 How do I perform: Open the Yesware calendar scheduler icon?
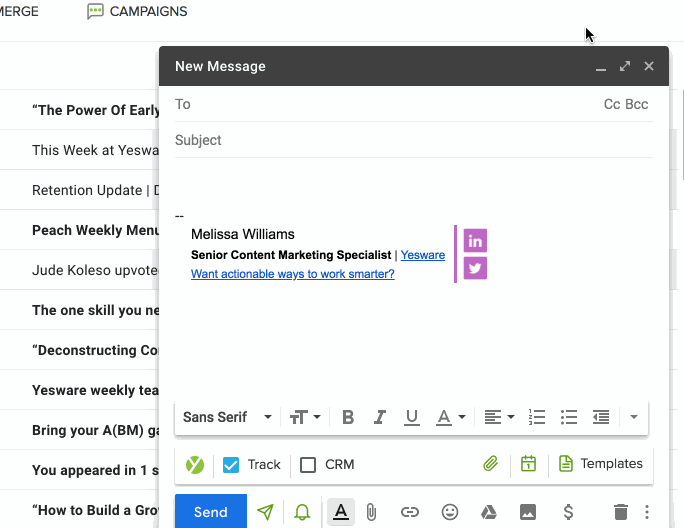tap(529, 464)
